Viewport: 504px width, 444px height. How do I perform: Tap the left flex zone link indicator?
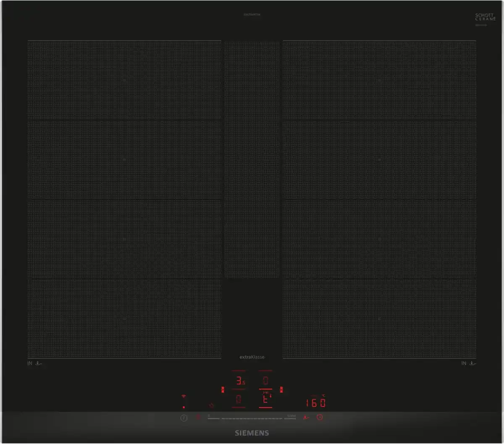(223, 390)
